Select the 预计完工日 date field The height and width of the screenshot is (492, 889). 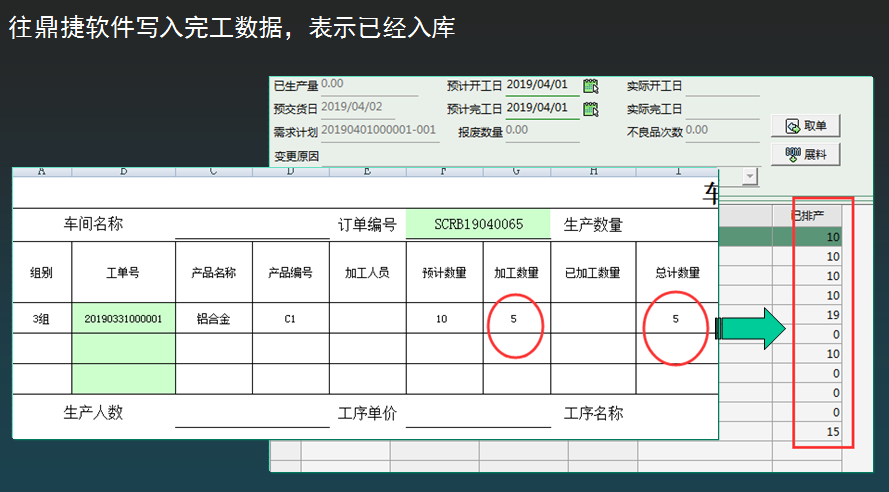click(x=543, y=108)
